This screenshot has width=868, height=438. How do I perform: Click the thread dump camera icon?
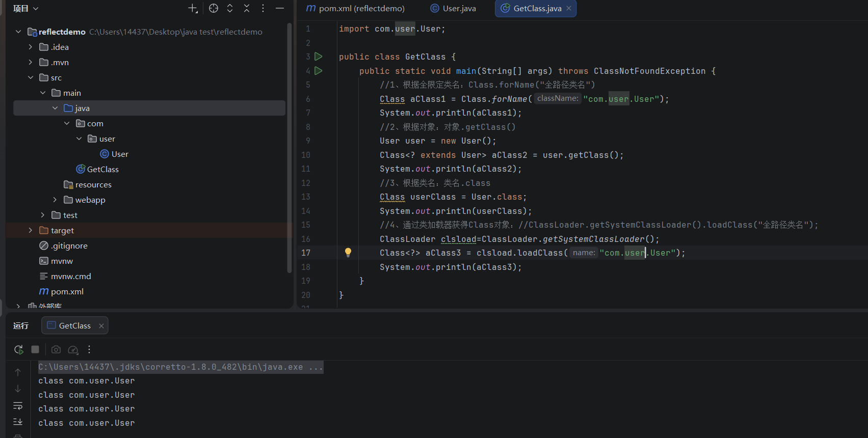tap(56, 349)
